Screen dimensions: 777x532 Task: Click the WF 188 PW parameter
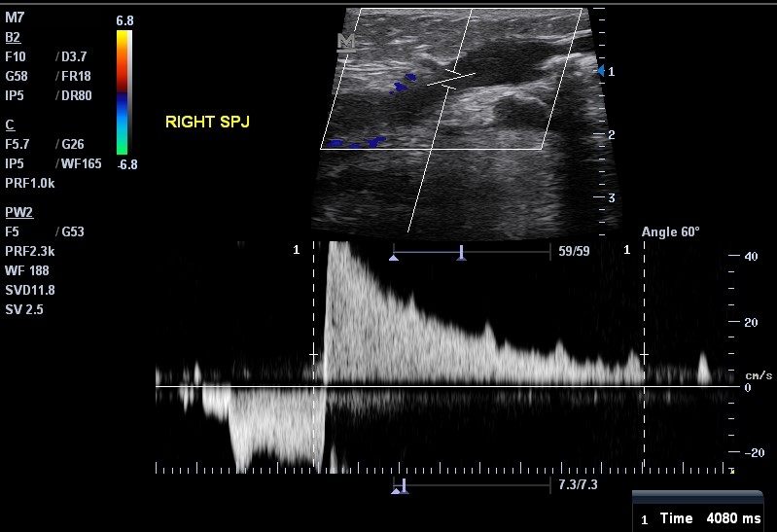[x=27, y=270]
